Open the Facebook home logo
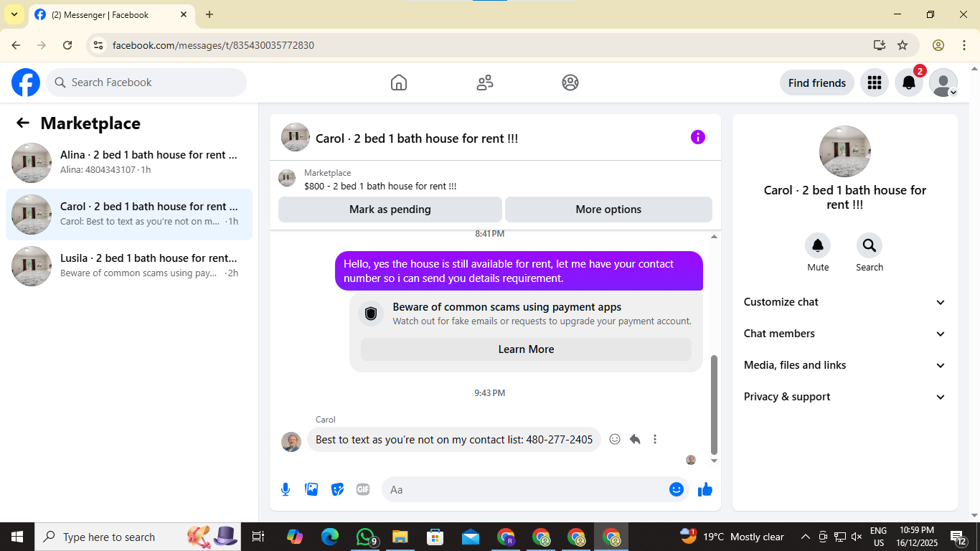This screenshot has height=551, width=980. coord(26,83)
